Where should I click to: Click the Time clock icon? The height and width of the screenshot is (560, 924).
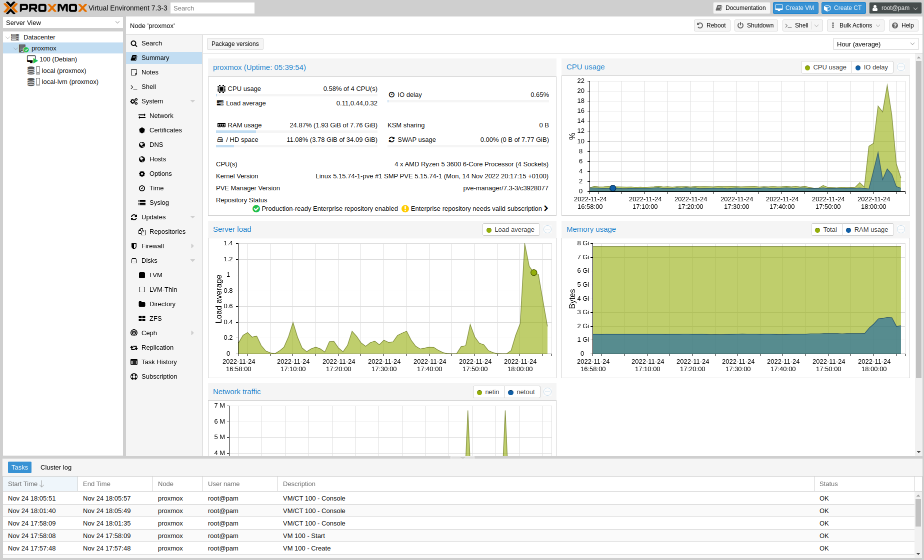pos(142,188)
